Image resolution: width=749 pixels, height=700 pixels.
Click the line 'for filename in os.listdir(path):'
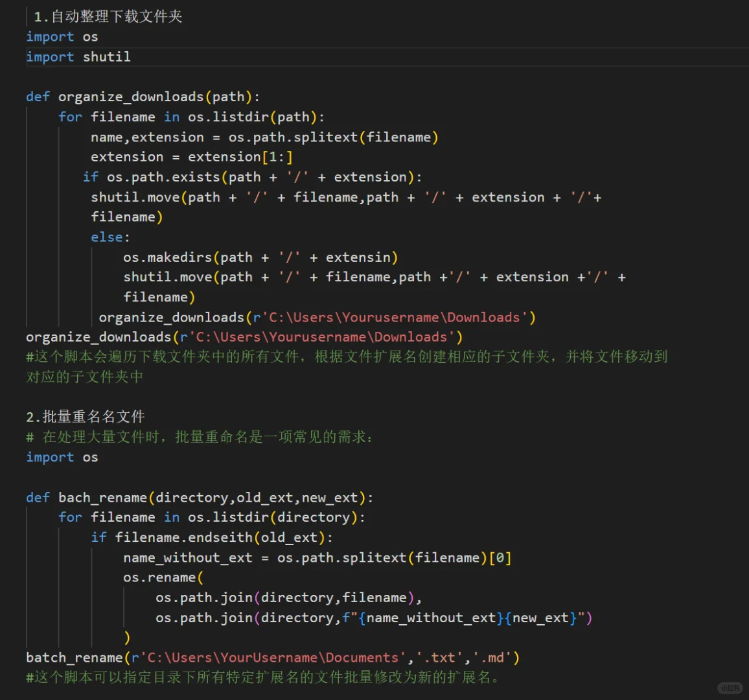(192, 117)
